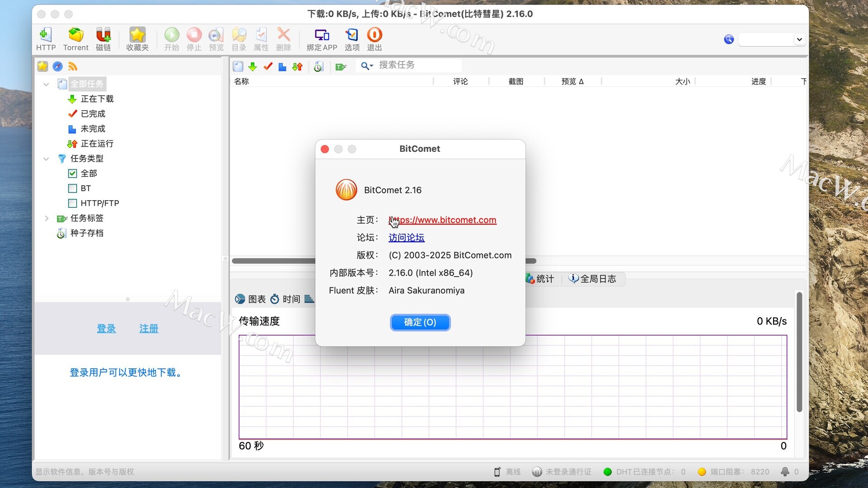
Task: Click the 未登录通行证 status entry
Action: pyautogui.click(x=562, y=472)
